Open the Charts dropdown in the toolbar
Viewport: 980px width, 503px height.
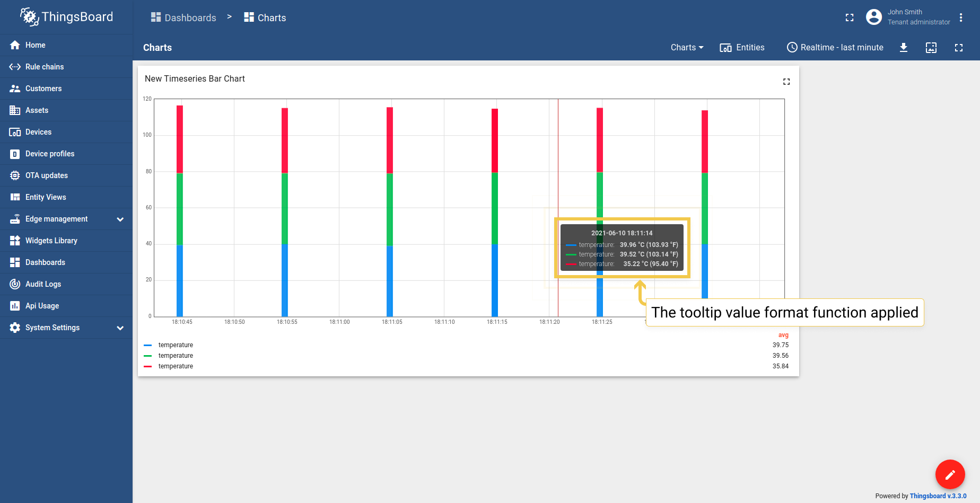pos(686,48)
